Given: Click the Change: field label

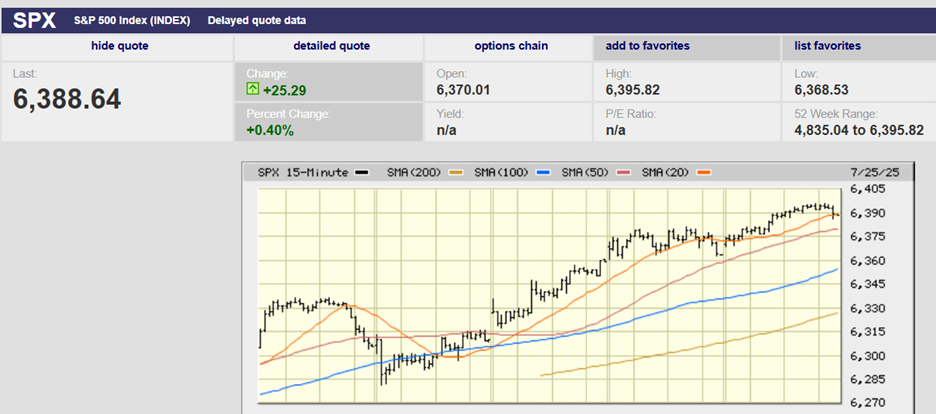Looking at the screenshot, I should pyautogui.click(x=267, y=74).
